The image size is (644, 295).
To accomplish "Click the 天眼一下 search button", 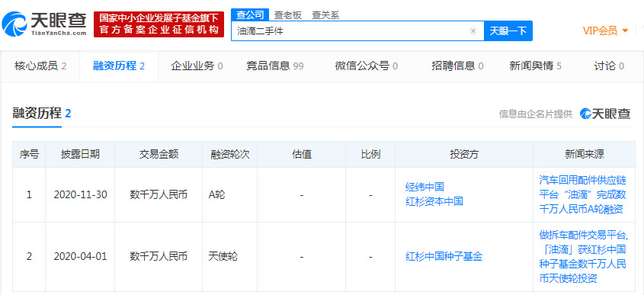I will coord(508,30).
